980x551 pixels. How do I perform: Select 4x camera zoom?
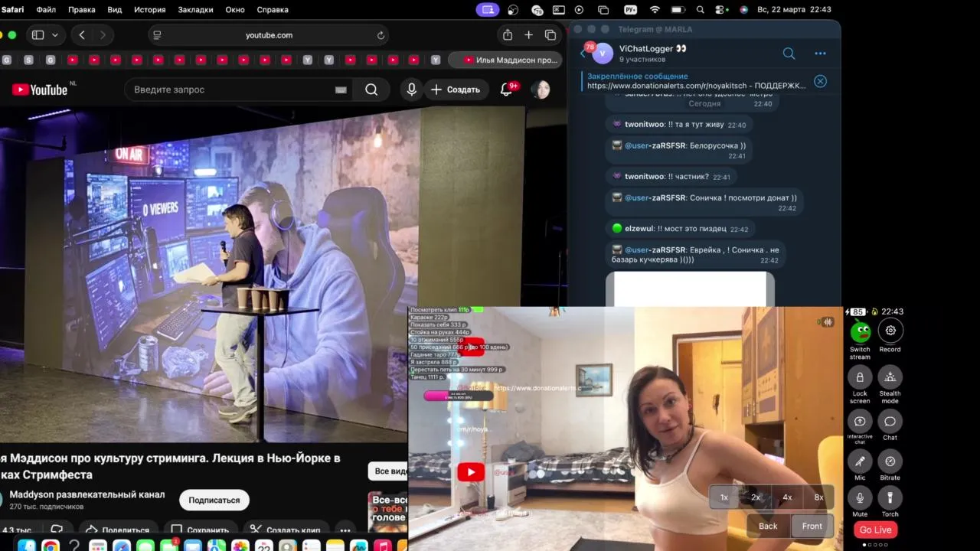point(787,497)
